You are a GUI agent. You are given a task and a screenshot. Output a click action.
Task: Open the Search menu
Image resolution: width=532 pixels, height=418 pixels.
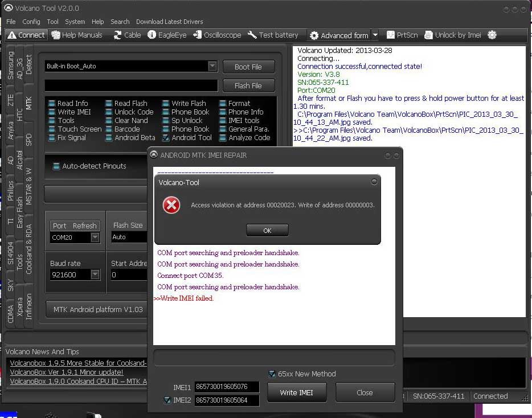tap(120, 22)
